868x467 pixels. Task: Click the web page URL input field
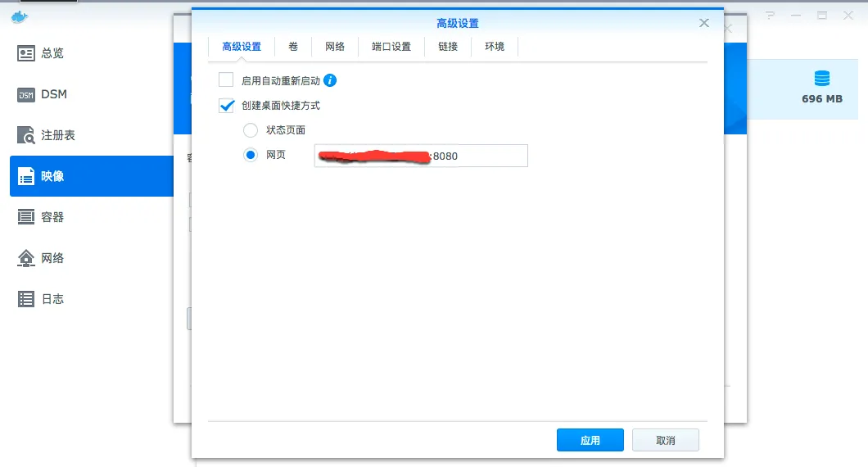pos(421,156)
